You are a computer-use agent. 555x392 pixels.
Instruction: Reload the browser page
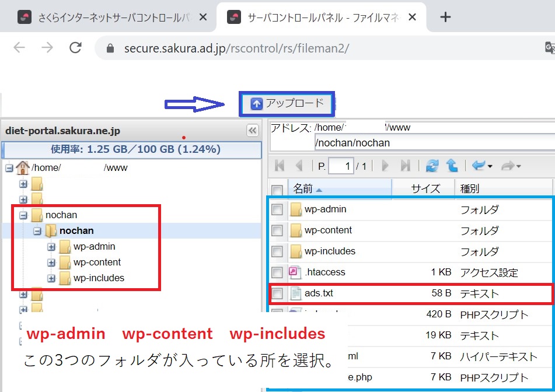pos(75,48)
